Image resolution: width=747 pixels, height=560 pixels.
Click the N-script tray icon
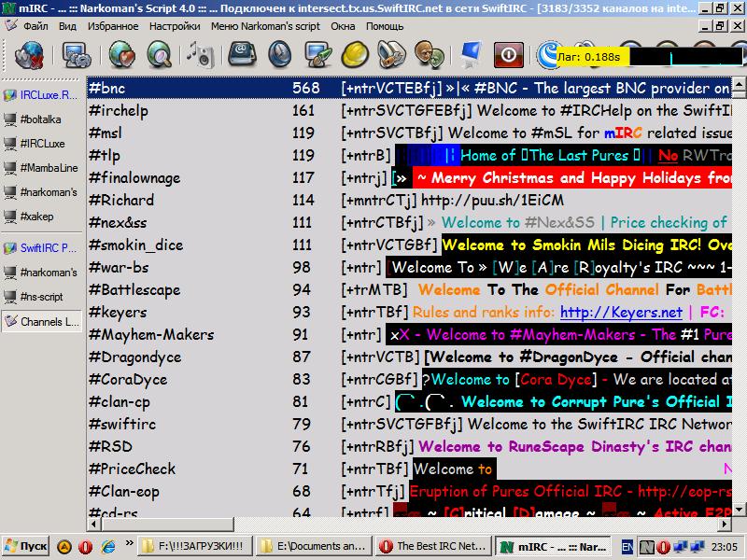(x=647, y=547)
